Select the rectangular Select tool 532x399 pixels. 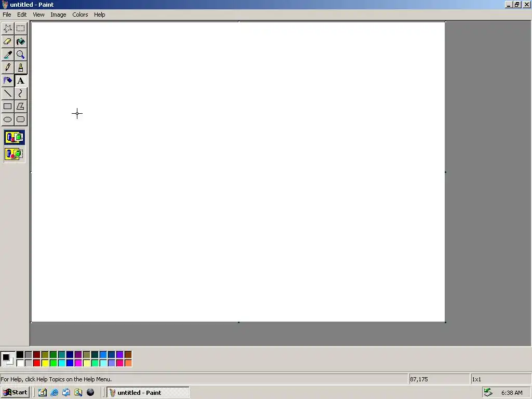(21, 29)
